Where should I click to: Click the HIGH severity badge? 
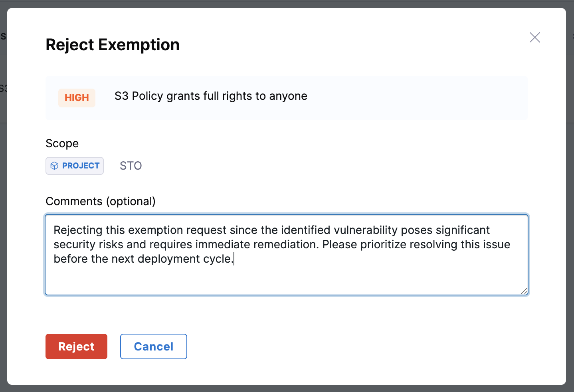(77, 98)
